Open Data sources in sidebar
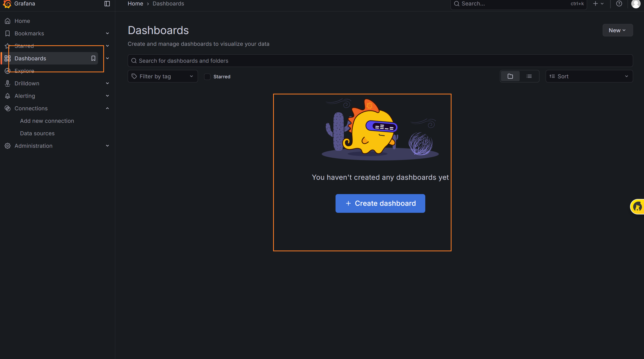The height and width of the screenshot is (359, 644). click(x=37, y=133)
